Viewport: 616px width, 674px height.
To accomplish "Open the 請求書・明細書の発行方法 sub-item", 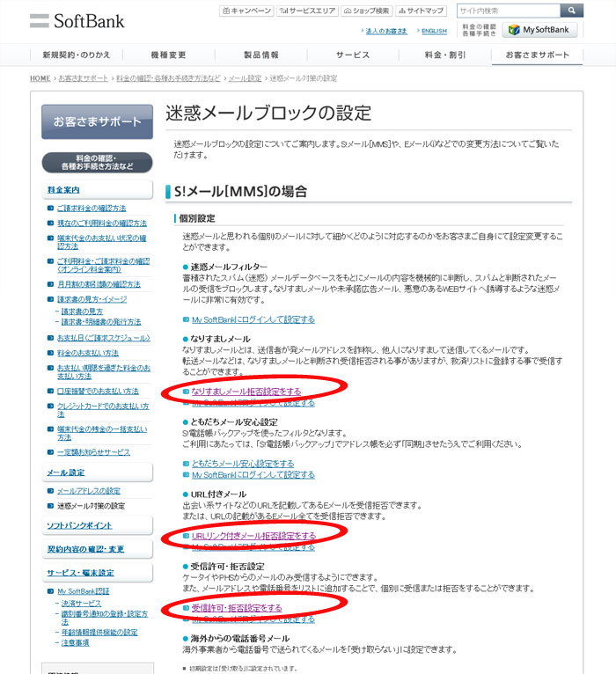I will click(101, 322).
